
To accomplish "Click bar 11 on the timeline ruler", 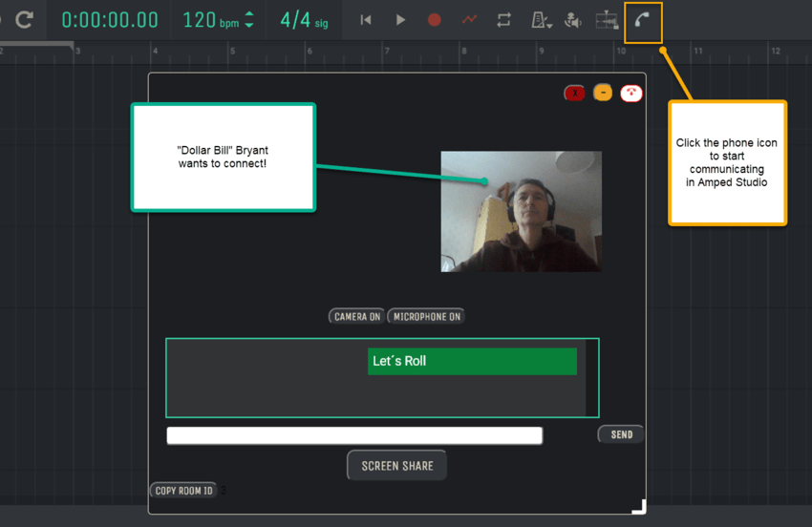I will tap(698, 51).
